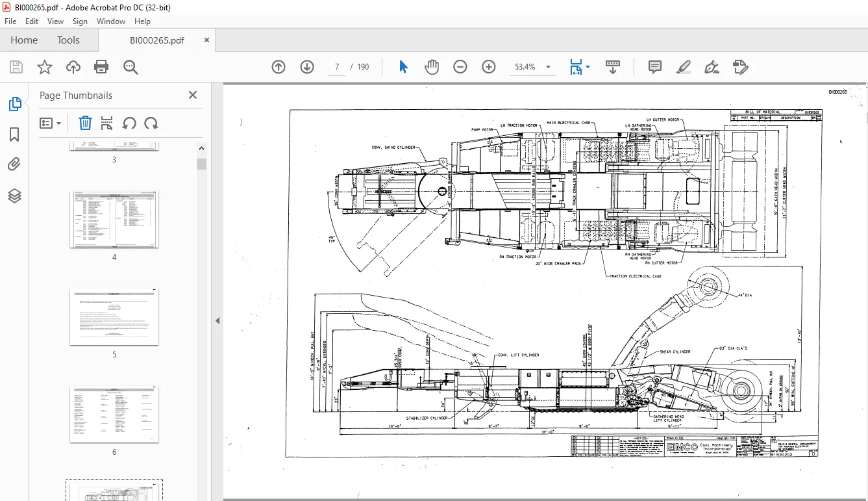Open the Layers side panel

[x=14, y=196]
